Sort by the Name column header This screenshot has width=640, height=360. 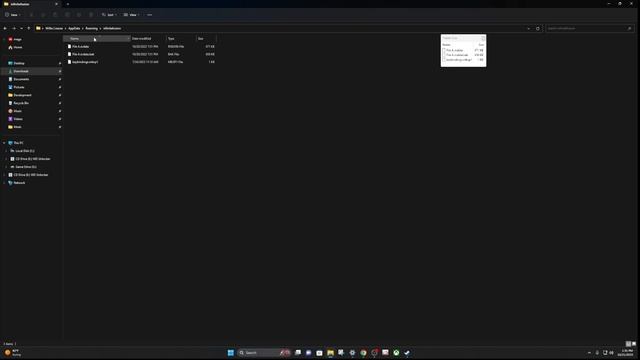[97, 38]
